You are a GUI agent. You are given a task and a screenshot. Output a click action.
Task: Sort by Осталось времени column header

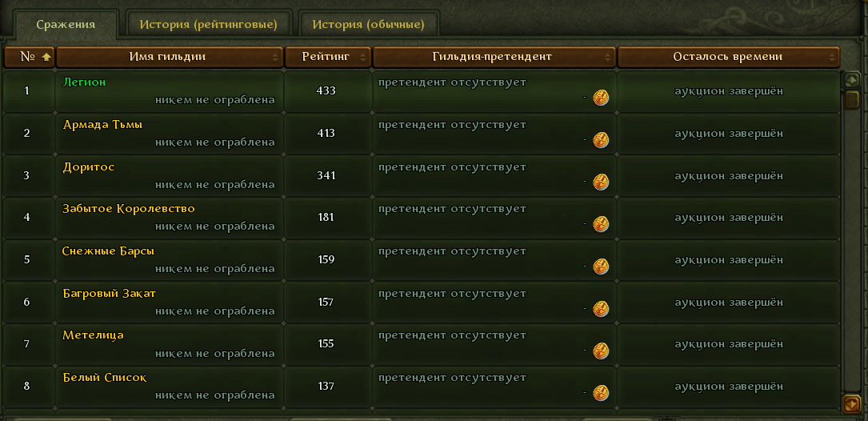[729, 57]
